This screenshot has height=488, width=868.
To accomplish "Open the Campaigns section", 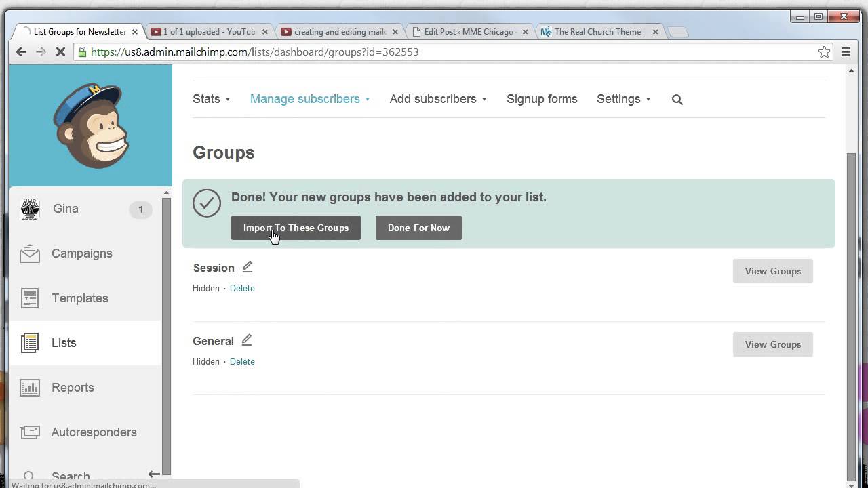I will pos(82,253).
